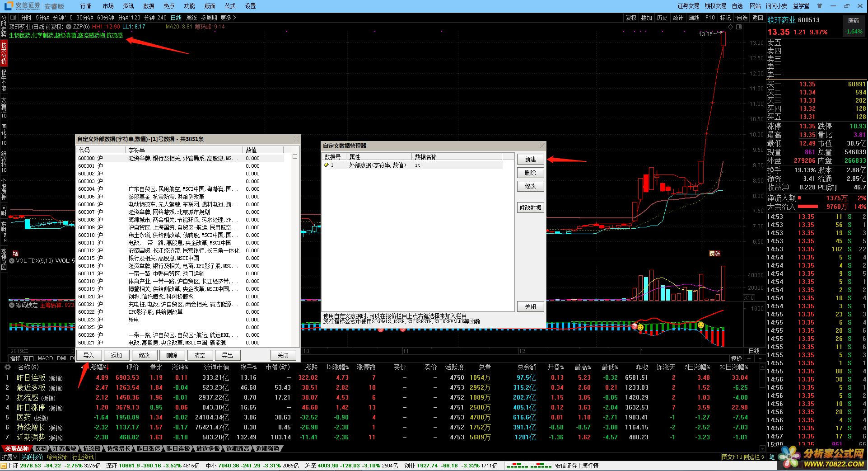
Task: Click the 字符串 column header in the data dialog
Action: [x=185, y=150]
